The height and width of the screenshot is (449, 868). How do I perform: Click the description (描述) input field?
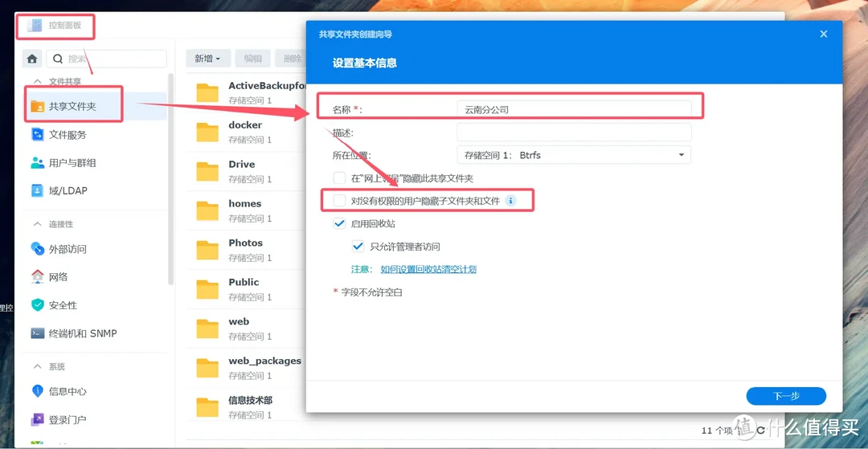click(574, 133)
